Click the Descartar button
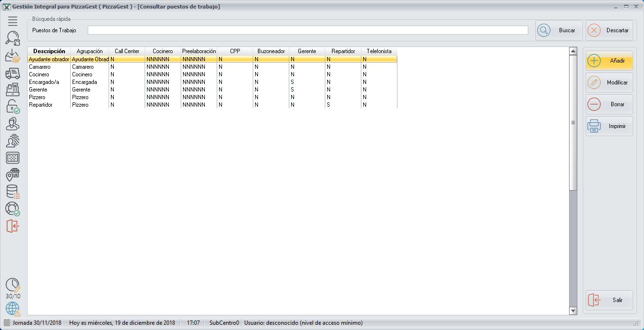This screenshot has height=330, width=644. [x=609, y=30]
